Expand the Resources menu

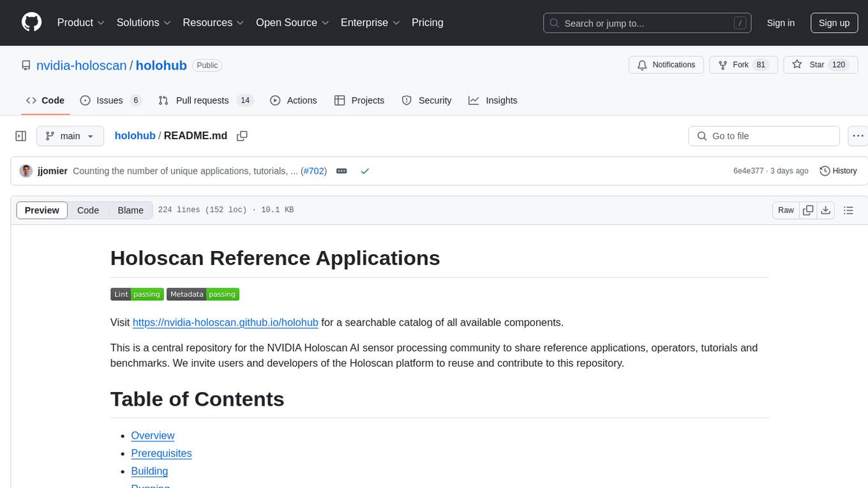(213, 22)
